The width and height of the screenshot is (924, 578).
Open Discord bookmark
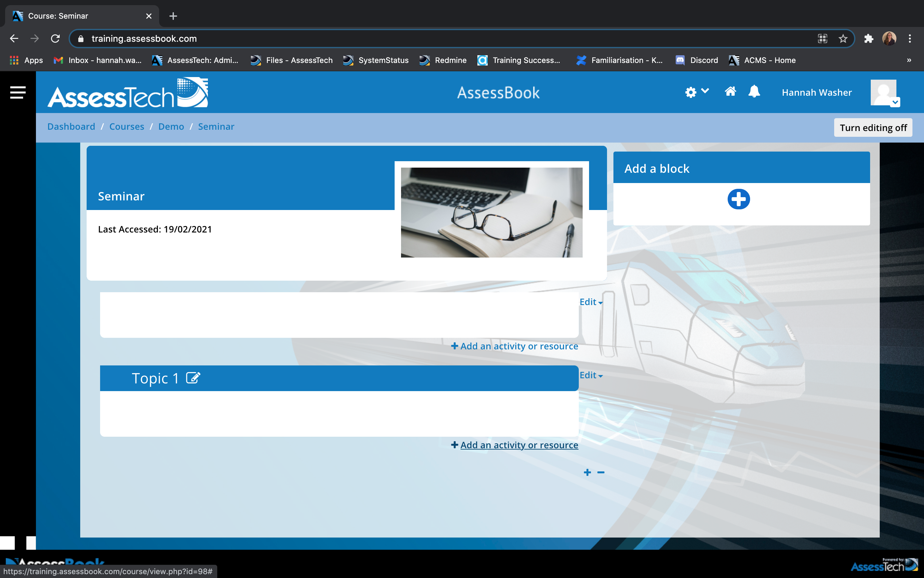point(697,60)
